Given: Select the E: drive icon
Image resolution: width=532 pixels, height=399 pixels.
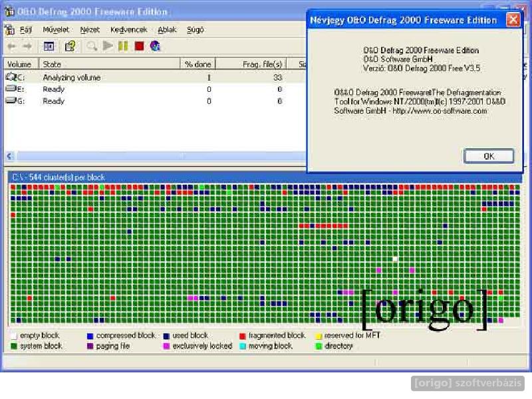Looking at the screenshot, I should 11,89.
